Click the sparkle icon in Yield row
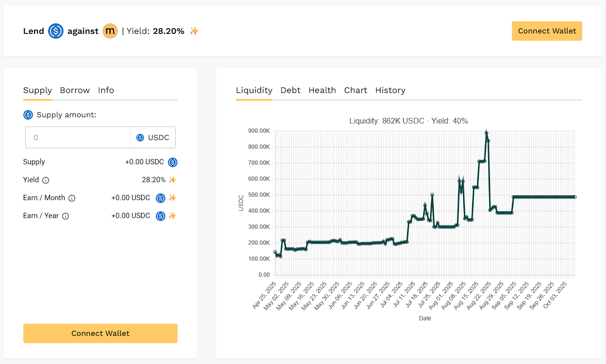The width and height of the screenshot is (606, 364). point(172,180)
